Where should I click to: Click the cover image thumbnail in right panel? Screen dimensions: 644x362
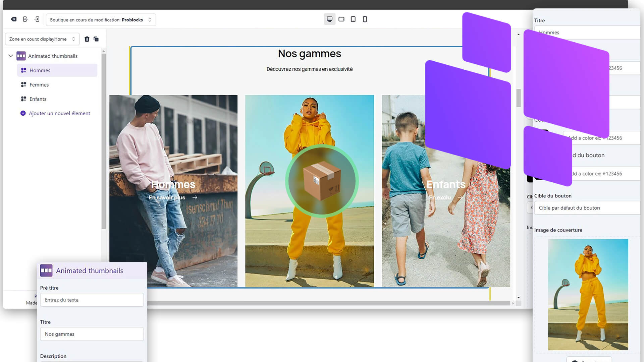(588, 294)
